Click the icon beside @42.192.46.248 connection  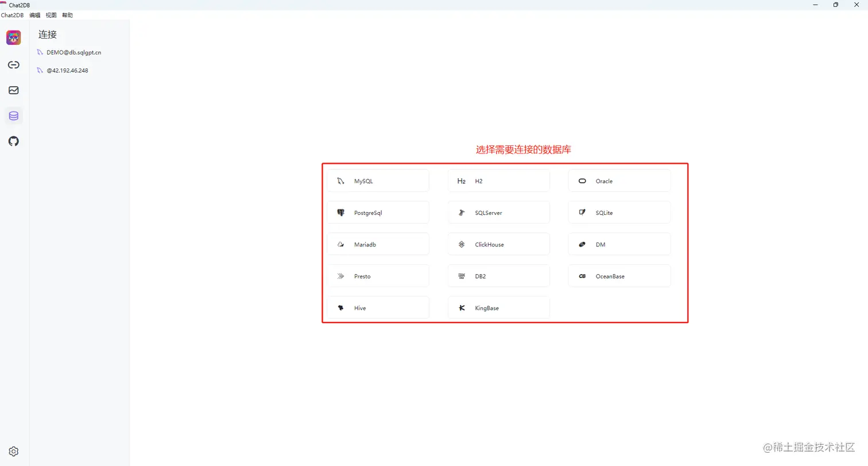point(40,71)
